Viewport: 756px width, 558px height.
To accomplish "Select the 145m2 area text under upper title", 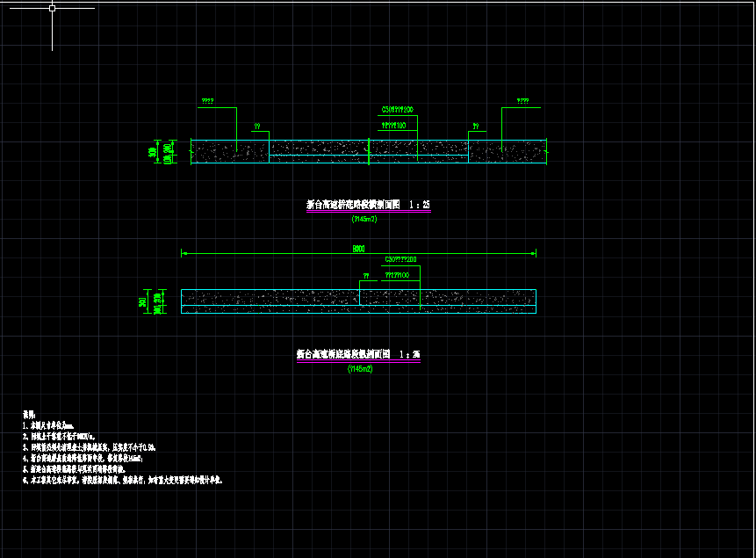I will (364, 219).
